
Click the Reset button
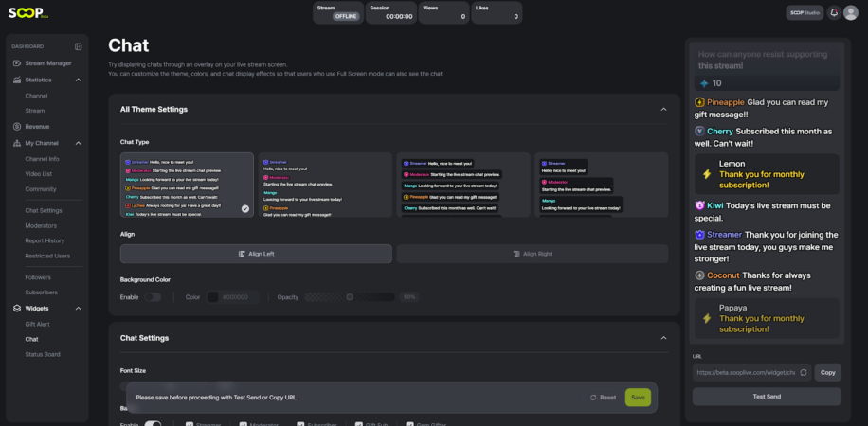[x=603, y=398]
